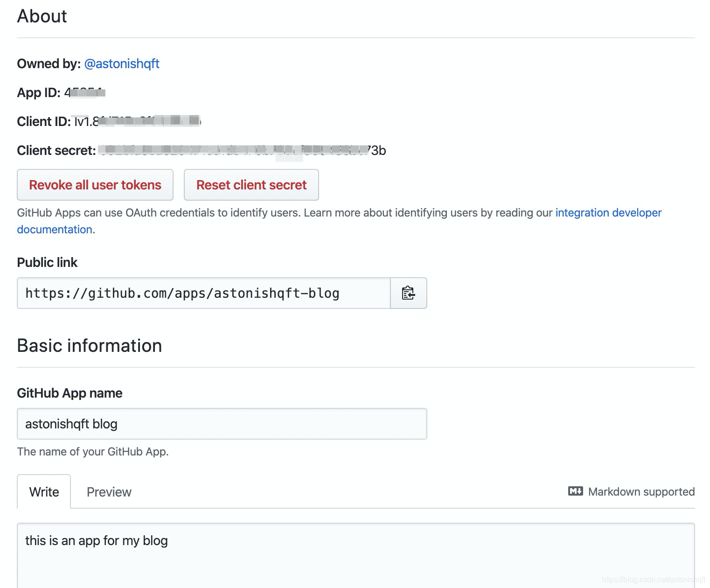
Task: Click the Client secret label
Action: coord(56,150)
